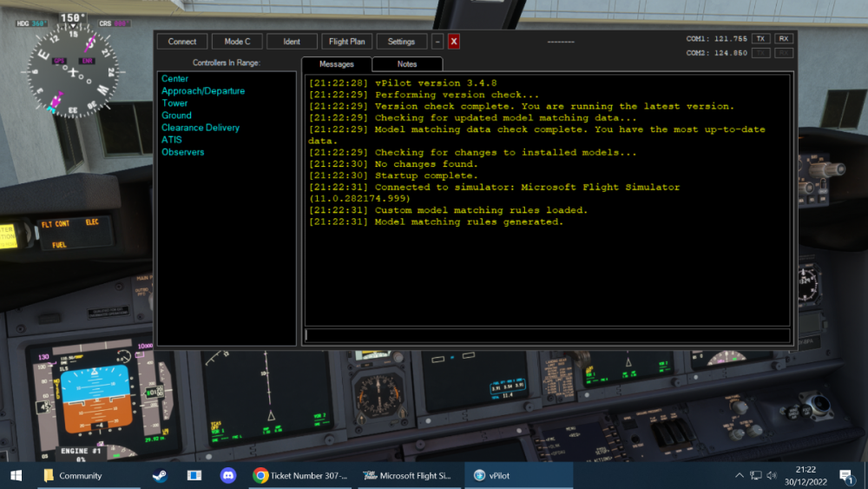Switch to Chrome Ticket Number window
Screen dimensions: 868x489
(x=300, y=476)
